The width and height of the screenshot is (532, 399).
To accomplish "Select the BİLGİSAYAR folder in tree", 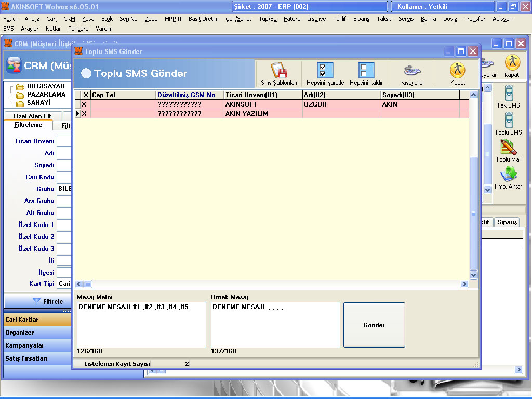I will pos(46,86).
